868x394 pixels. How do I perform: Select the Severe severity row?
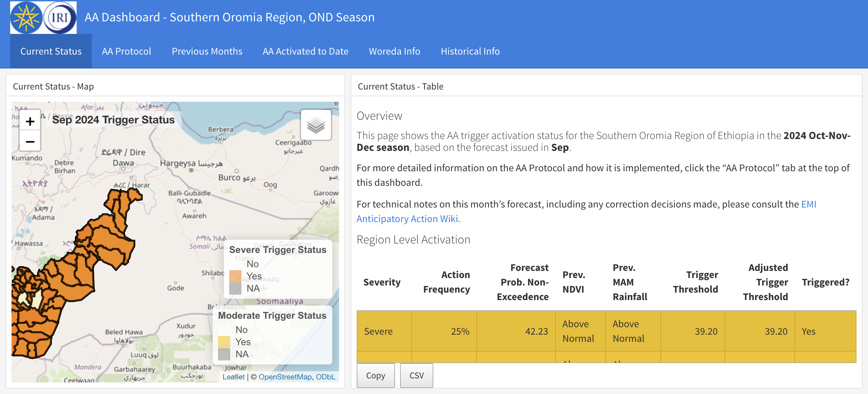(x=378, y=331)
